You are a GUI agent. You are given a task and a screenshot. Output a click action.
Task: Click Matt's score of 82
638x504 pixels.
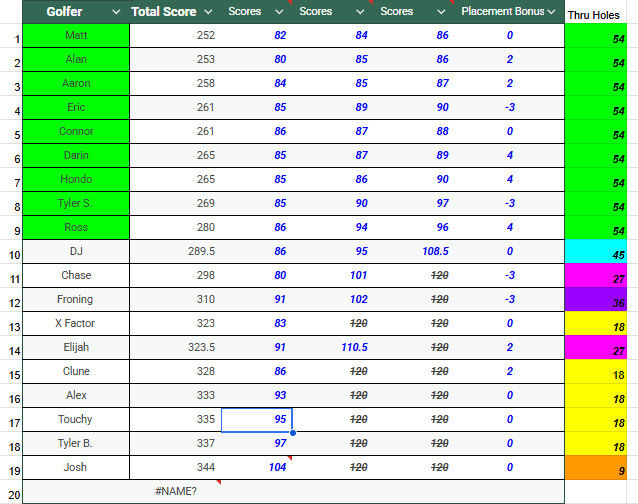tap(257, 35)
